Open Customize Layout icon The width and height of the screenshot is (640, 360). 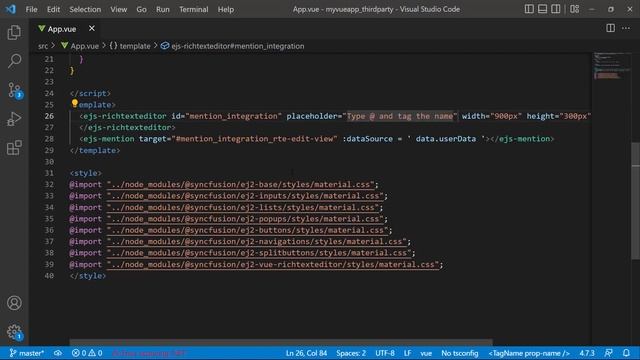[x=575, y=9]
